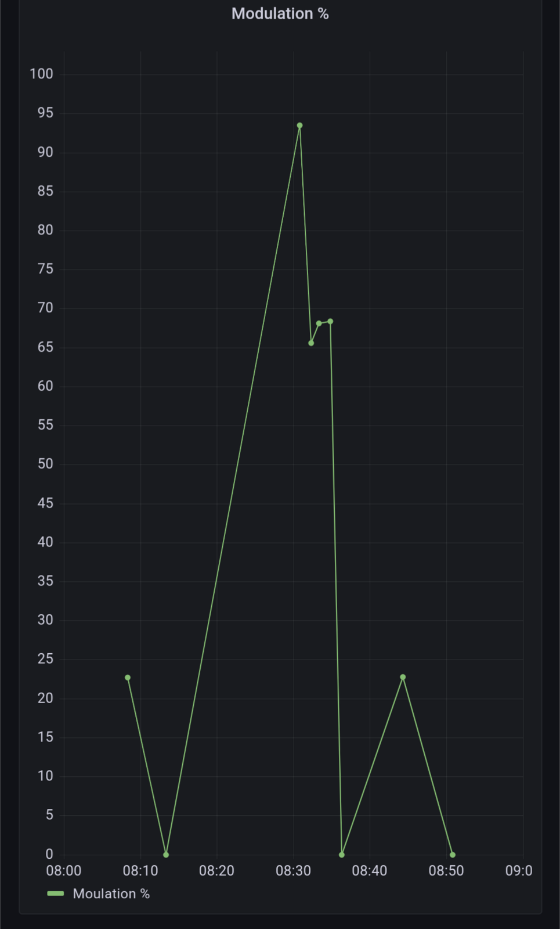Image resolution: width=560 pixels, height=929 pixels.
Task: Click the last point before the steep drop at 08:35
Action: click(x=330, y=321)
